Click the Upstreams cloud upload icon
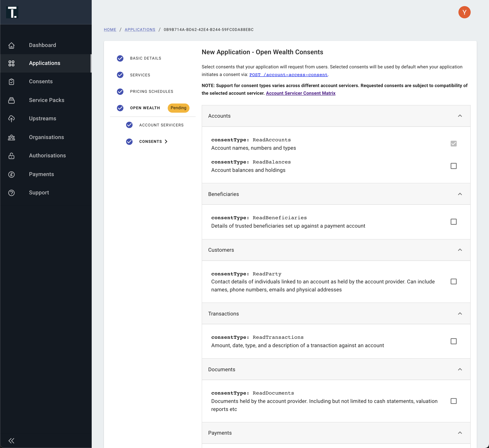Screen dimensions: 489x448 [x=11, y=119]
